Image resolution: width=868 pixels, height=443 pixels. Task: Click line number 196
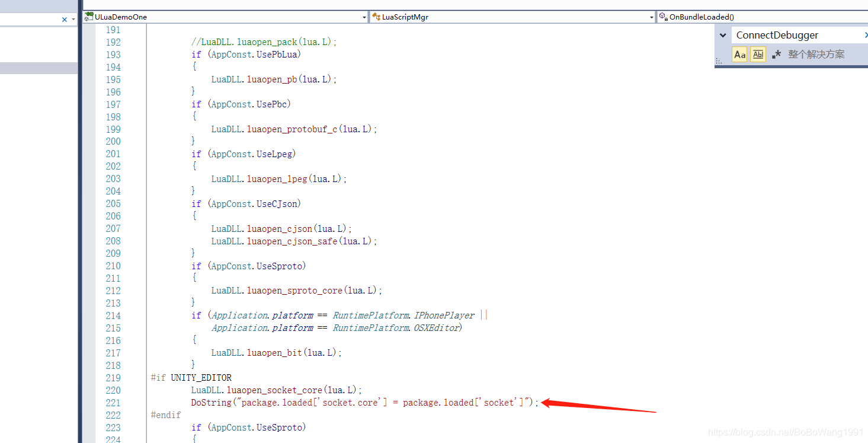(113, 92)
